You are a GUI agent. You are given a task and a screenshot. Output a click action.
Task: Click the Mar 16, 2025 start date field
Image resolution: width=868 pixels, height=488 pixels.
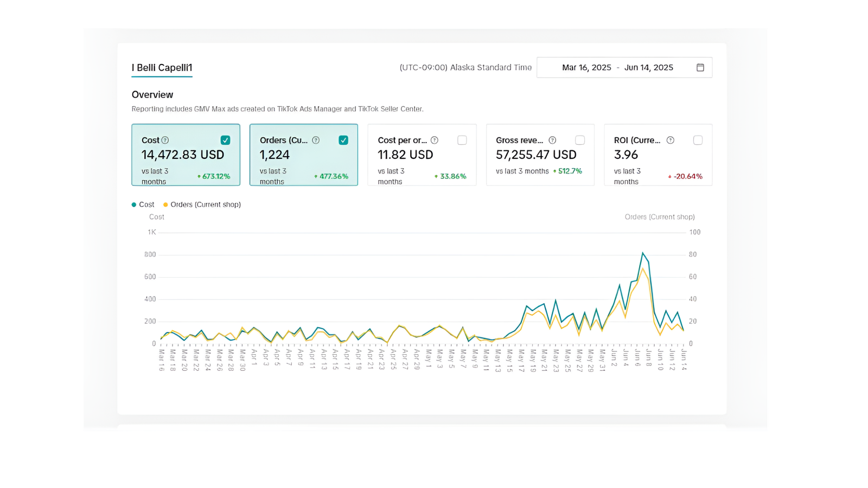tap(586, 68)
